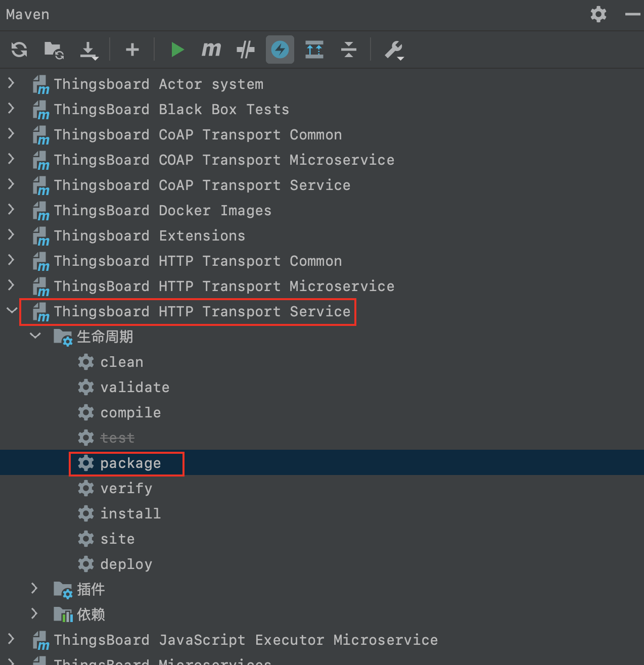Collapse all Maven tree nodes

(349, 50)
